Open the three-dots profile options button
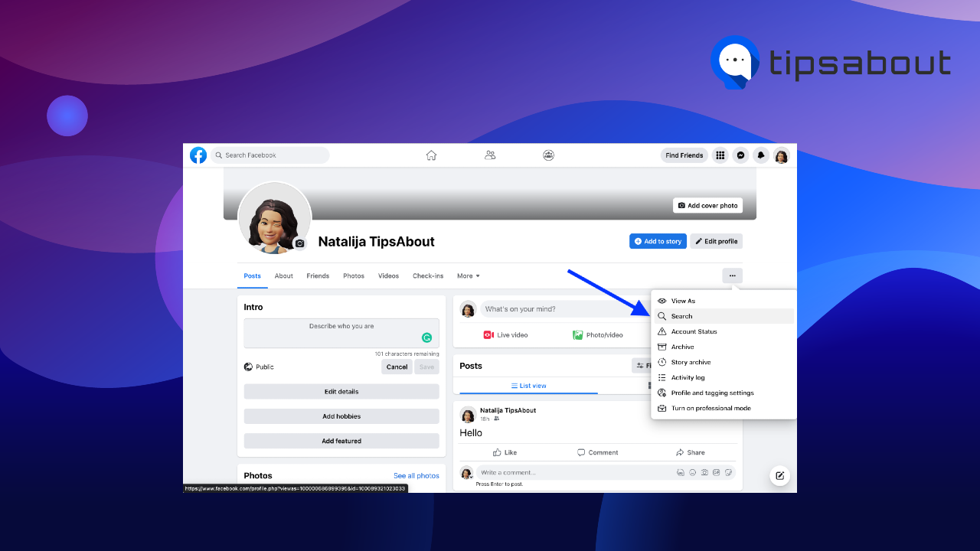This screenshot has width=980, height=551. [x=732, y=275]
